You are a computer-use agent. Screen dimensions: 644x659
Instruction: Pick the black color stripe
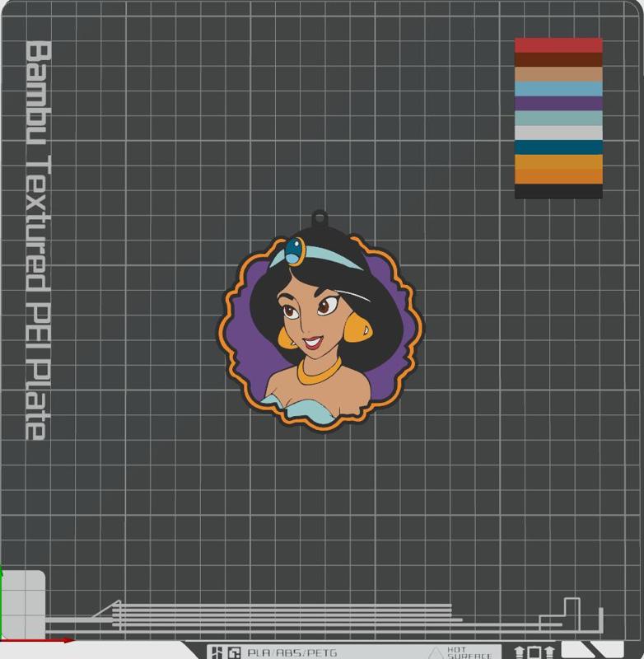point(558,191)
